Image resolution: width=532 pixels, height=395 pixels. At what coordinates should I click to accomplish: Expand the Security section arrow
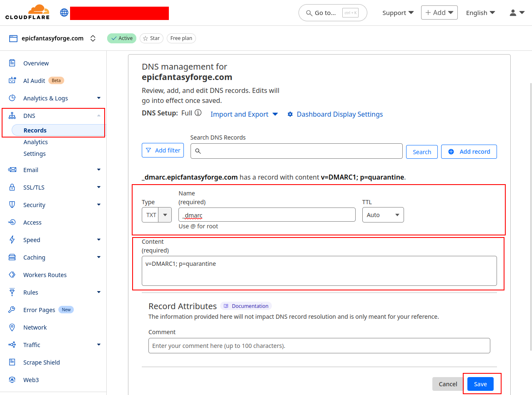click(x=99, y=205)
